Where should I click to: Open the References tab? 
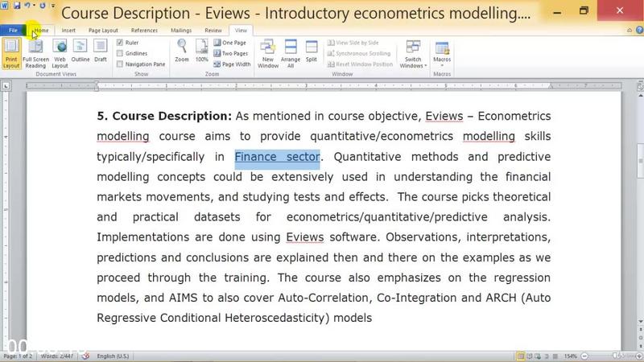click(144, 31)
